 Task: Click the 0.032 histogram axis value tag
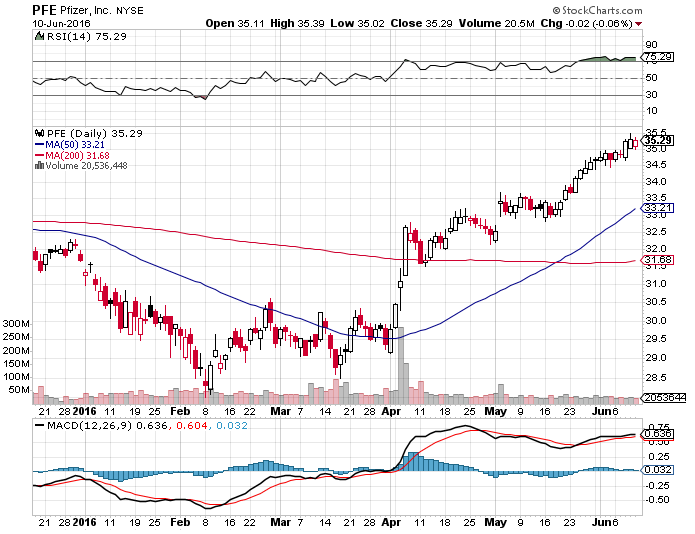pos(658,470)
